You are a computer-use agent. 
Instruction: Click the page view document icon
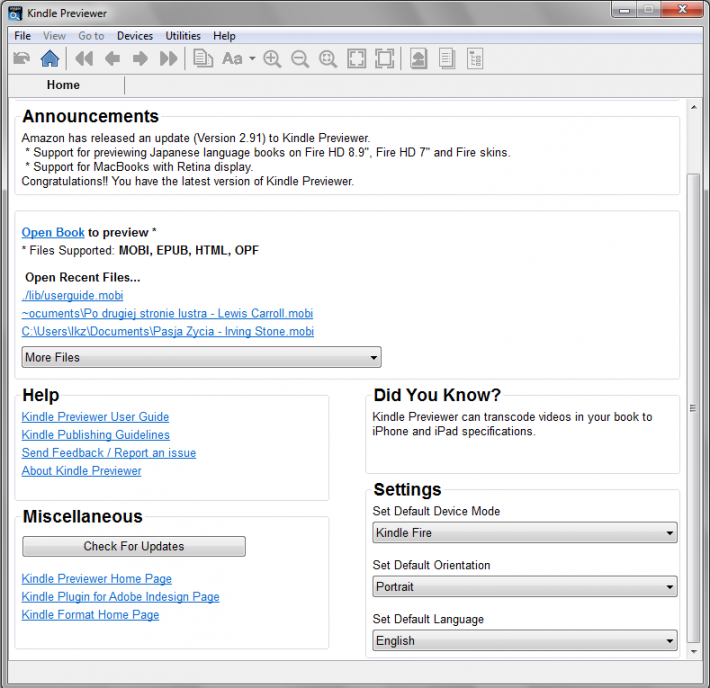[x=447, y=59]
